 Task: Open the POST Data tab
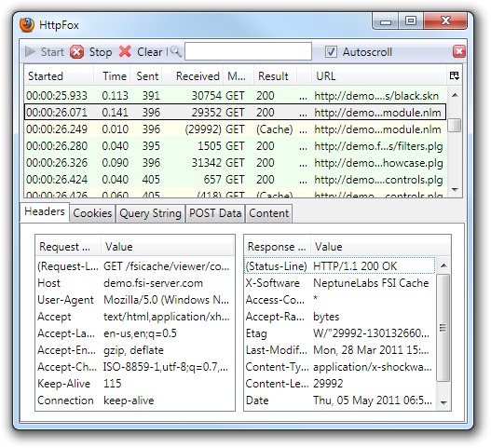click(215, 213)
